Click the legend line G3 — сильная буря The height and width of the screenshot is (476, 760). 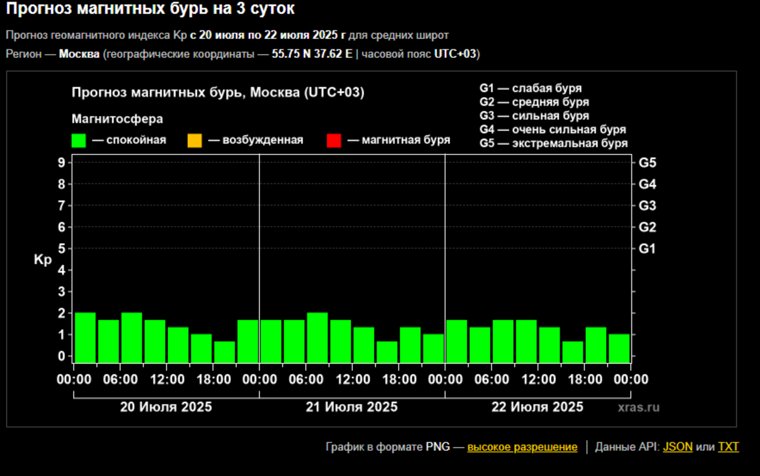pos(534,115)
